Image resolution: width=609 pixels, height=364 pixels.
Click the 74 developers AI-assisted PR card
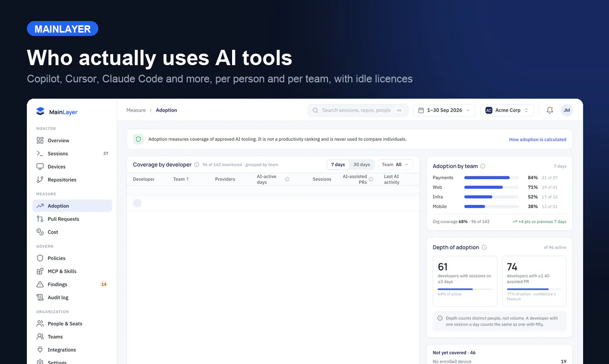[x=534, y=281]
